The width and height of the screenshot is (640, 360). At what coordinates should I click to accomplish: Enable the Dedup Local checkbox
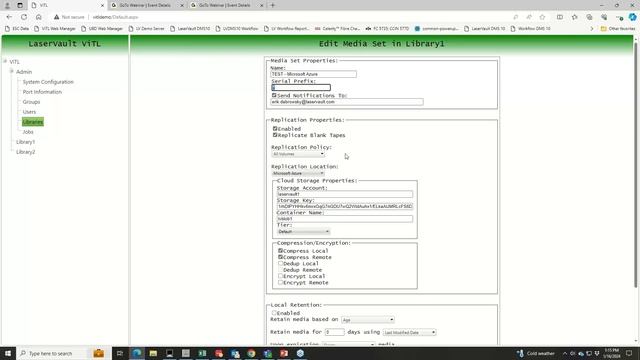coord(280,263)
